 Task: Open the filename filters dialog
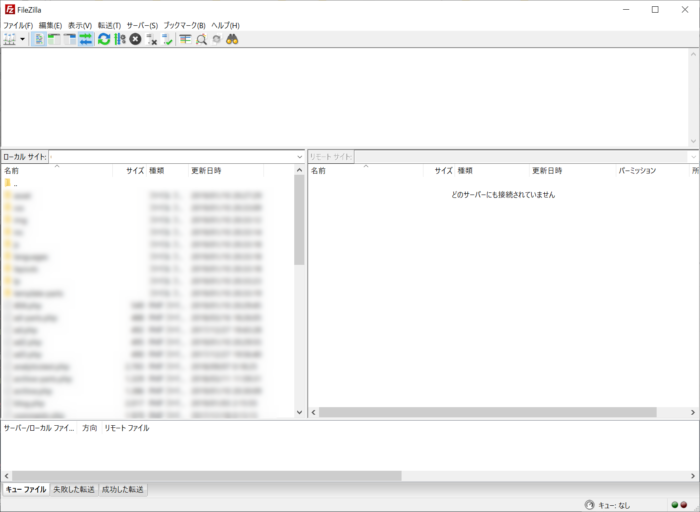pos(185,39)
